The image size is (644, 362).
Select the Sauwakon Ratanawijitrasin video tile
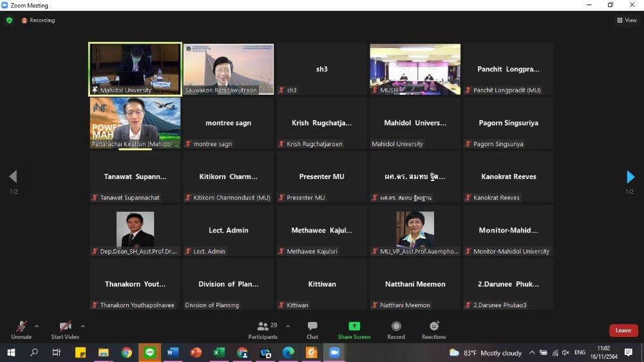tap(229, 69)
